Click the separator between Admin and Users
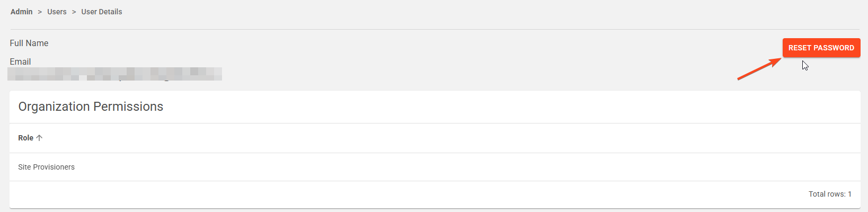 click(40, 12)
